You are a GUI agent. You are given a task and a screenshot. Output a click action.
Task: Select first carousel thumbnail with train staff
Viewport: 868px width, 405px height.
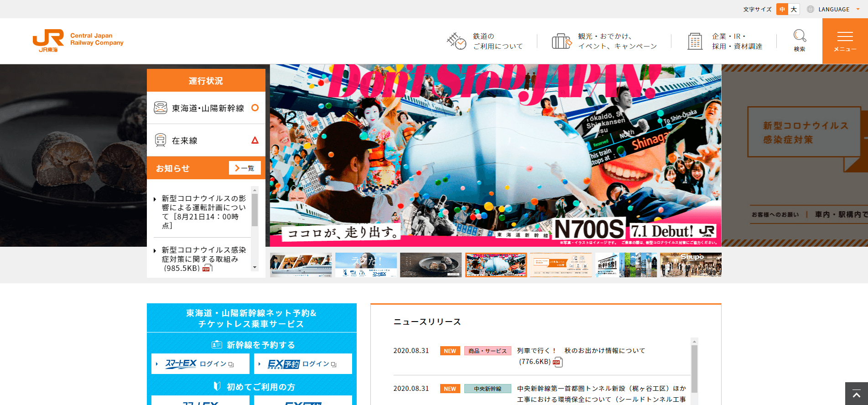301,265
